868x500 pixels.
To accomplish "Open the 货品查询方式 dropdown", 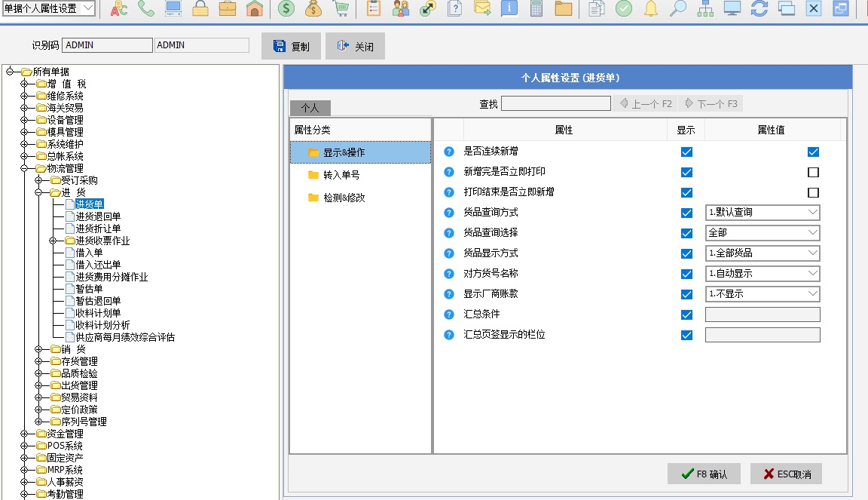I will pyautogui.click(x=763, y=213).
